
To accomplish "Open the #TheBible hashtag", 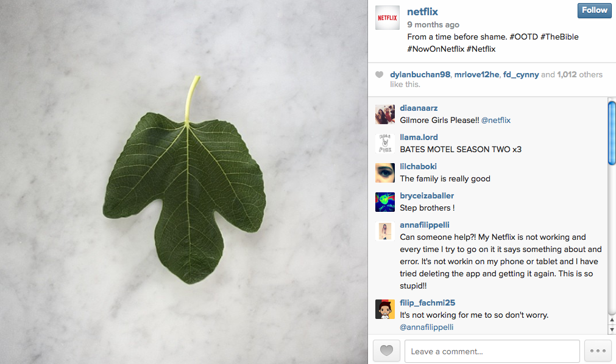I will (559, 37).
